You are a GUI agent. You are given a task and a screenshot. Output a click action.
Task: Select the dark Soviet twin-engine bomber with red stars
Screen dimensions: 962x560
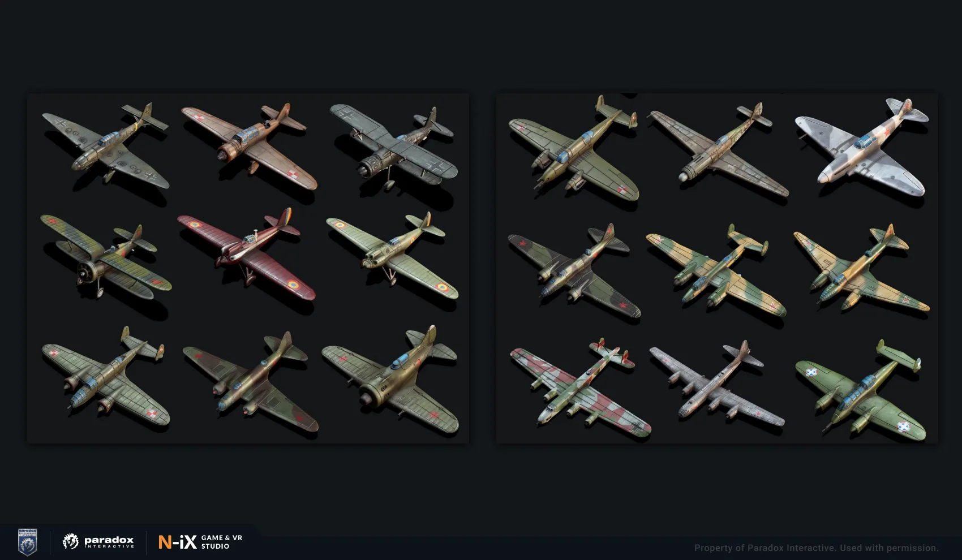point(574,270)
